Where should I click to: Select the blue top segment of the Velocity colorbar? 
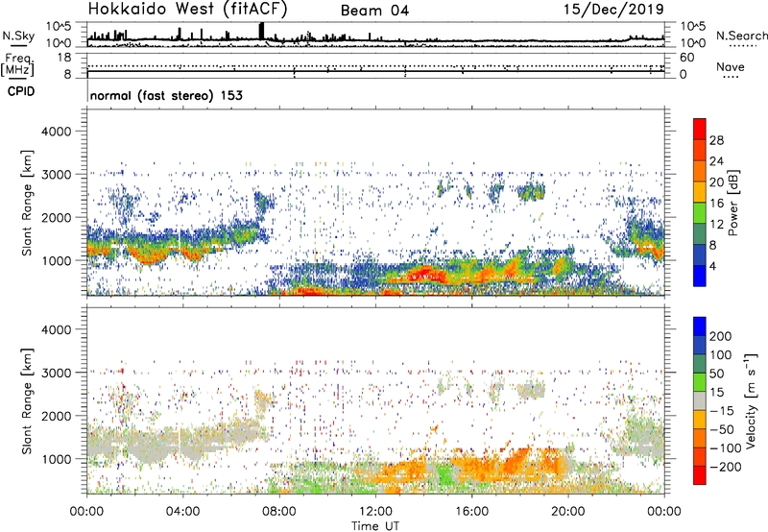pos(700,326)
